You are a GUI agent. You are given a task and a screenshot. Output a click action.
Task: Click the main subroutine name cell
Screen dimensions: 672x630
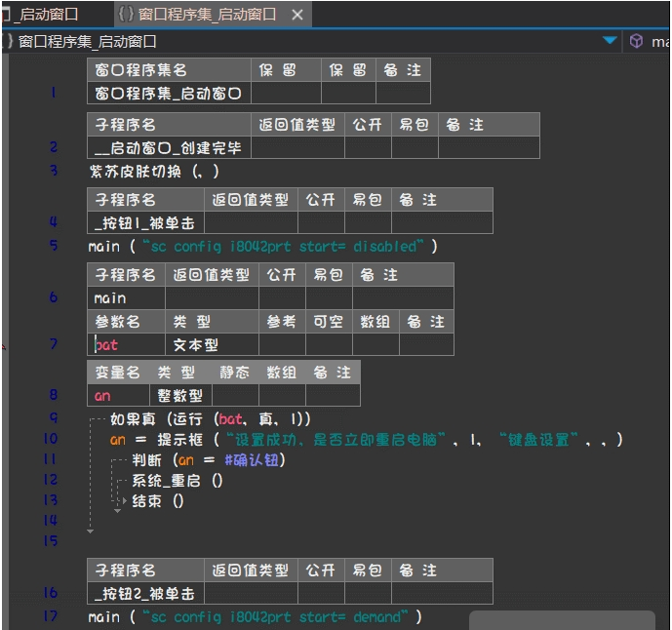(x=111, y=297)
